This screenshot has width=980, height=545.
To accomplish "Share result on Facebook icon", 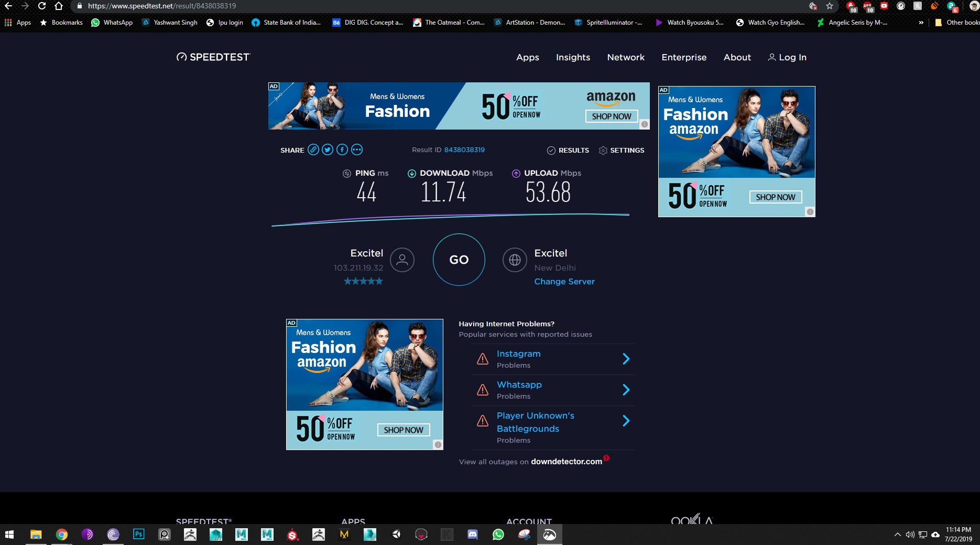I will click(342, 150).
